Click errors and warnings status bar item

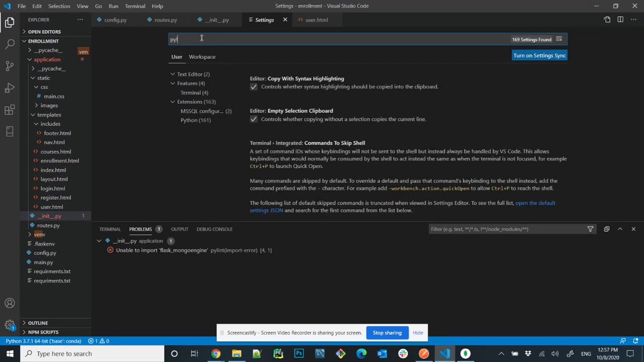coord(99,341)
